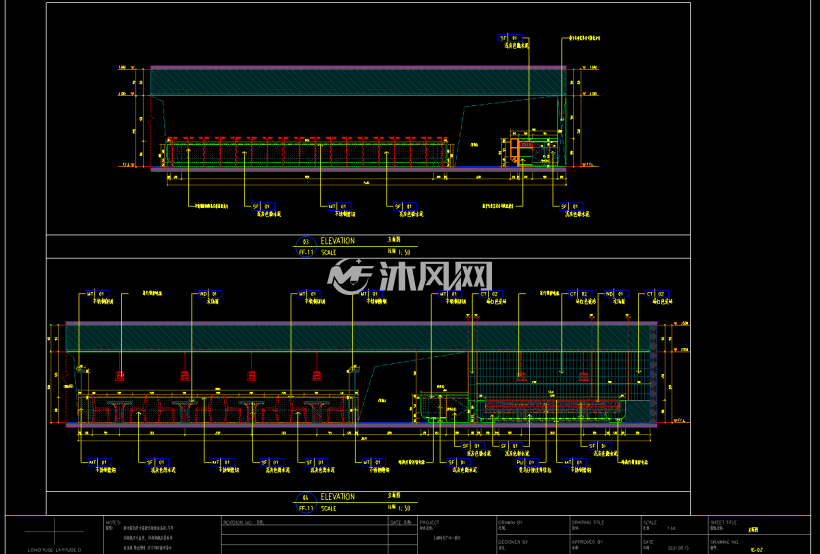The width and height of the screenshot is (820, 554).
Task: Select the ELEVATION title of drawing 03
Action: click(337, 241)
